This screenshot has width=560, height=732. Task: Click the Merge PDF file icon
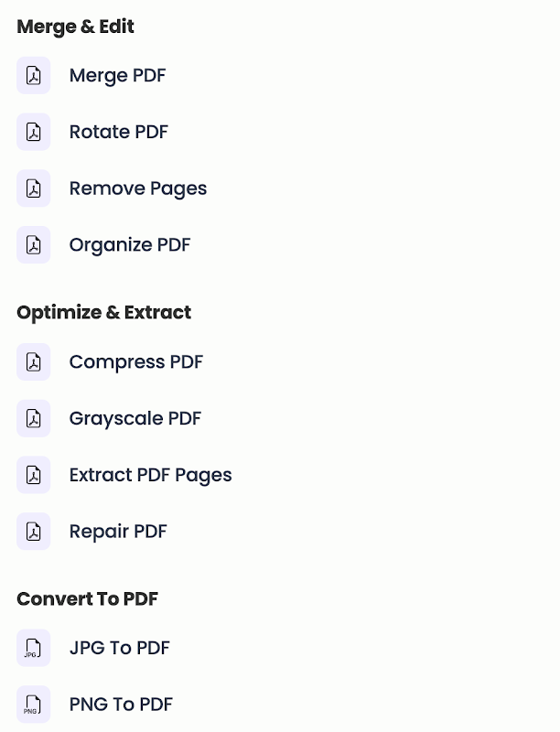pyautogui.click(x=34, y=76)
